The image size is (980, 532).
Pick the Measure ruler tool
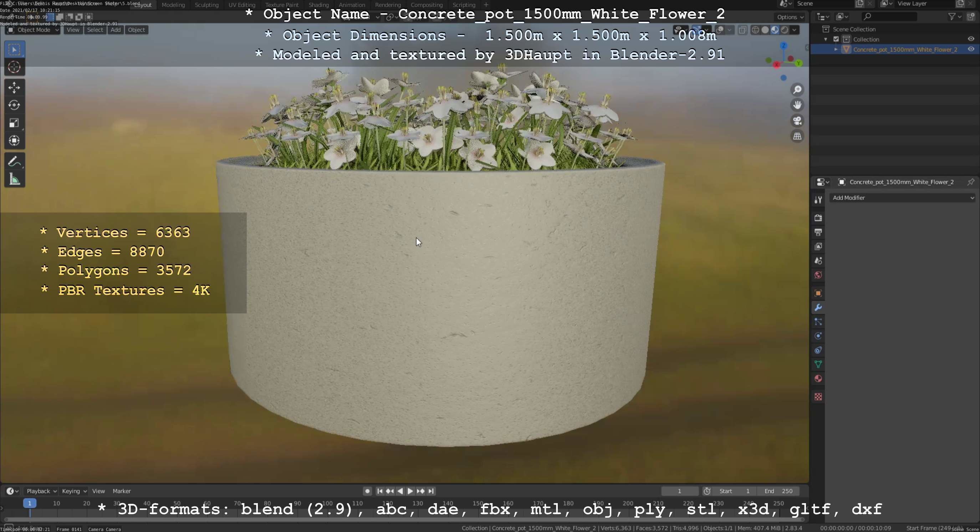(x=15, y=179)
